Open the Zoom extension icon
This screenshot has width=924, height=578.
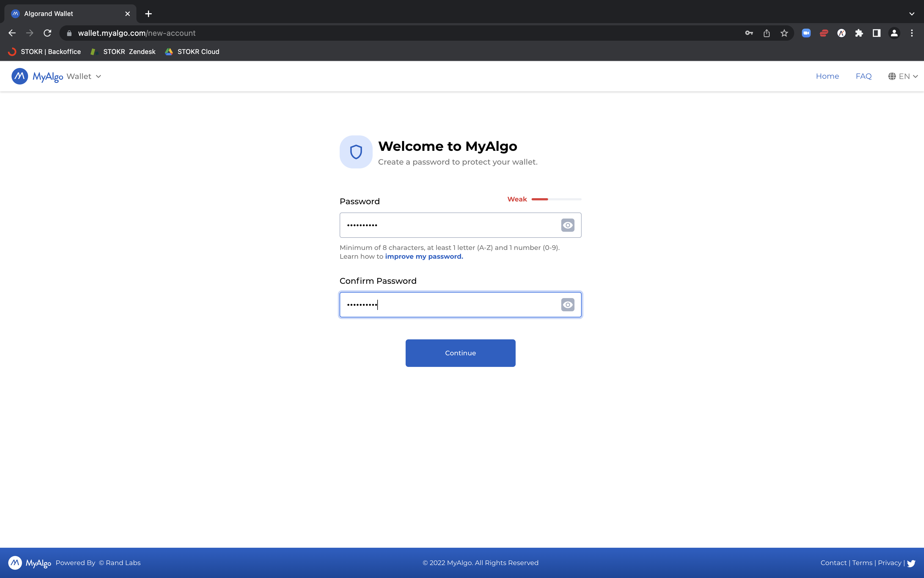(x=806, y=33)
